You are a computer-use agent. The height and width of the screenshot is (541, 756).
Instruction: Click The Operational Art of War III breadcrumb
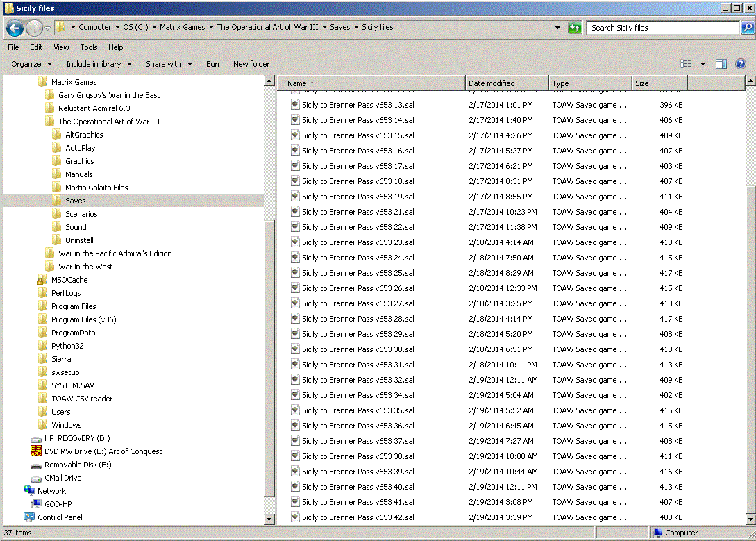pos(267,28)
